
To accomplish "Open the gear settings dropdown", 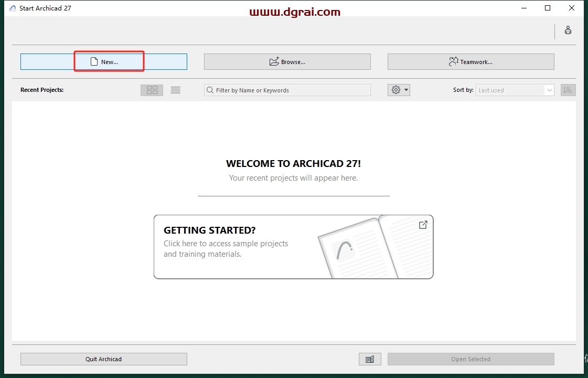I will pyautogui.click(x=399, y=90).
